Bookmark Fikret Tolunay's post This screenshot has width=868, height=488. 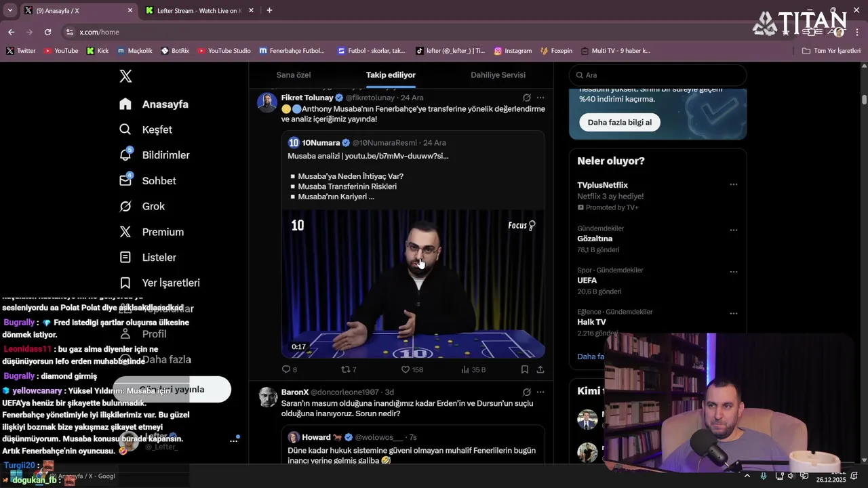(525, 369)
